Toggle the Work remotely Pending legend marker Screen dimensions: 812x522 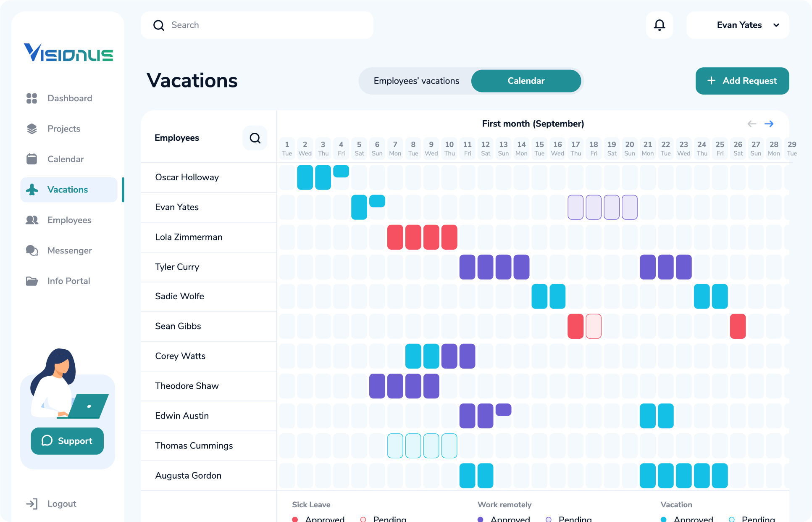tap(549, 519)
